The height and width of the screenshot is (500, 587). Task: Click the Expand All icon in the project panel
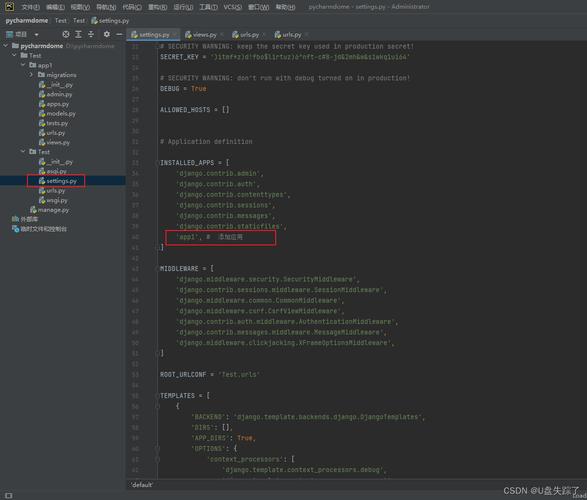click(x=78, y=34)
